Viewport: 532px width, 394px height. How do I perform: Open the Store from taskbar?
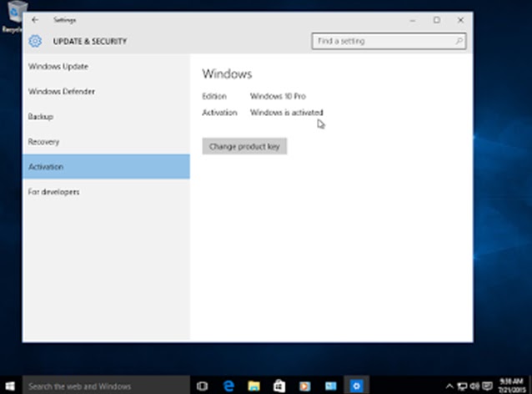pos(279,386)
